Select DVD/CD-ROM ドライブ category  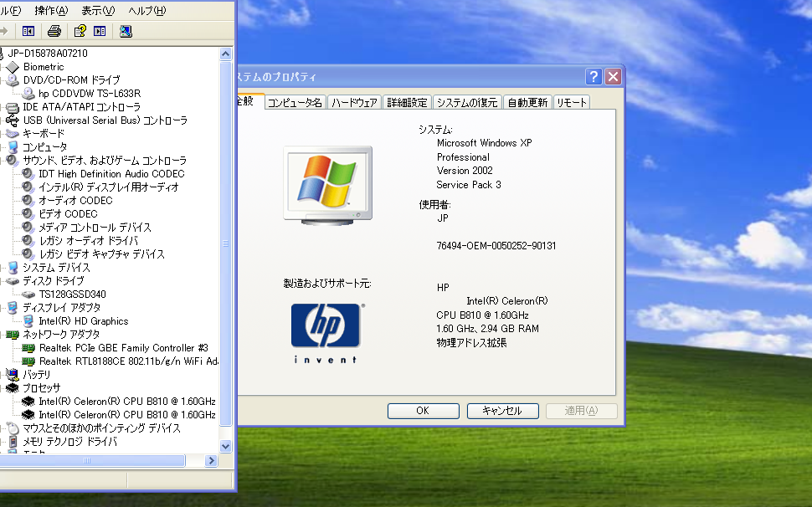pos(71,80)
